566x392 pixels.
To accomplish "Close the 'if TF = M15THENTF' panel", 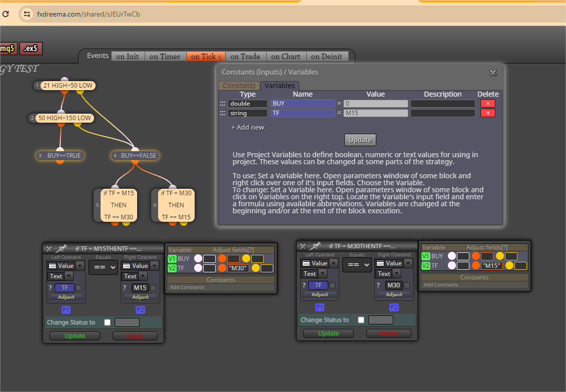I will 50,249.
